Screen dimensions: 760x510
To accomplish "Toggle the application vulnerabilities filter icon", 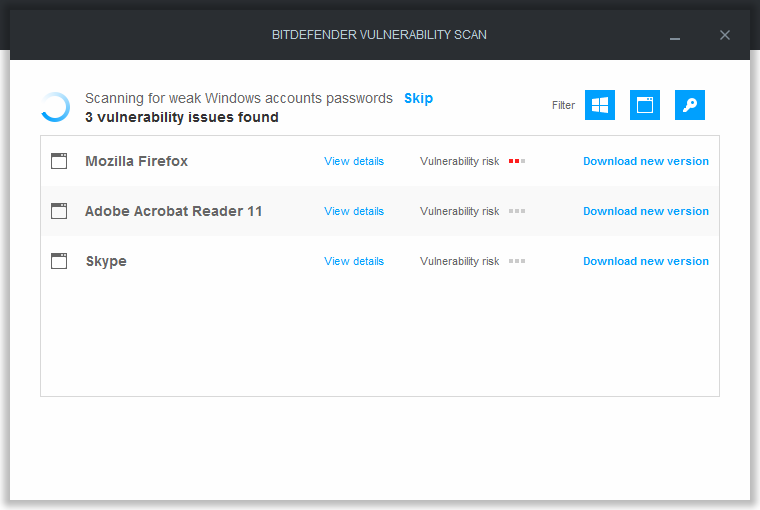I will (x=645, y=105).
